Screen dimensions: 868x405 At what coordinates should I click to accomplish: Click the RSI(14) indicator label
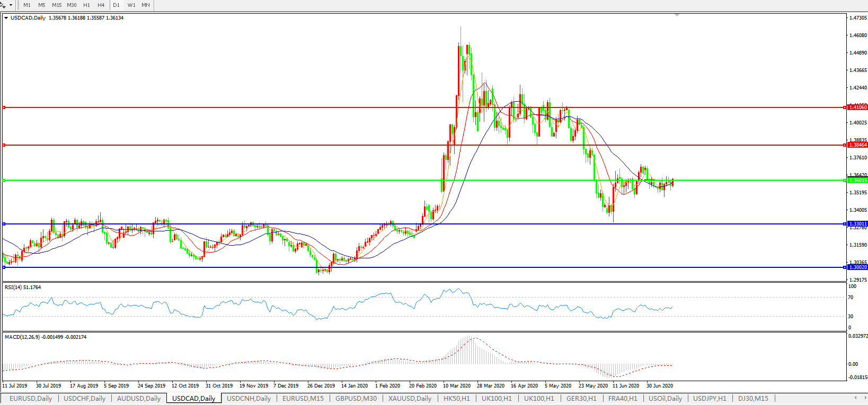coord(23,287)
